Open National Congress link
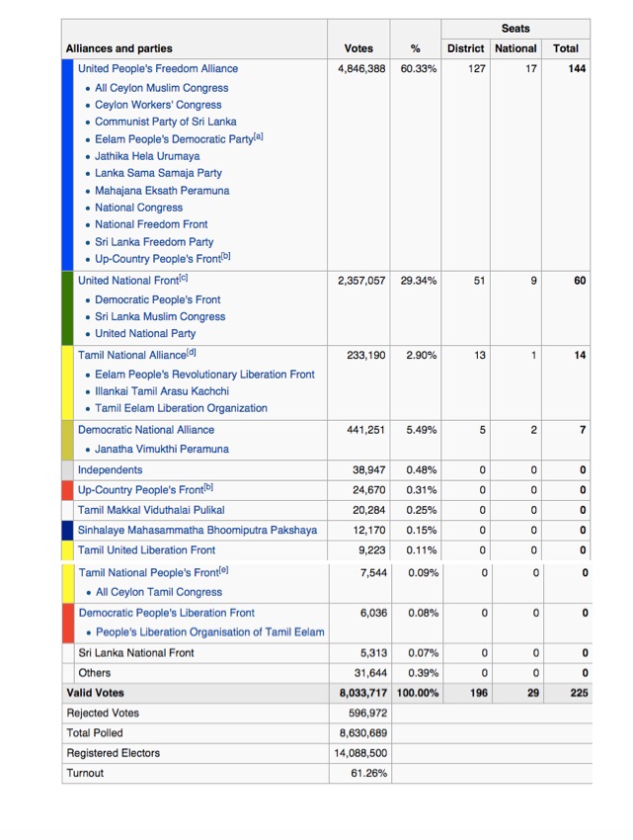The image size is (633, 840). point(138,208)
